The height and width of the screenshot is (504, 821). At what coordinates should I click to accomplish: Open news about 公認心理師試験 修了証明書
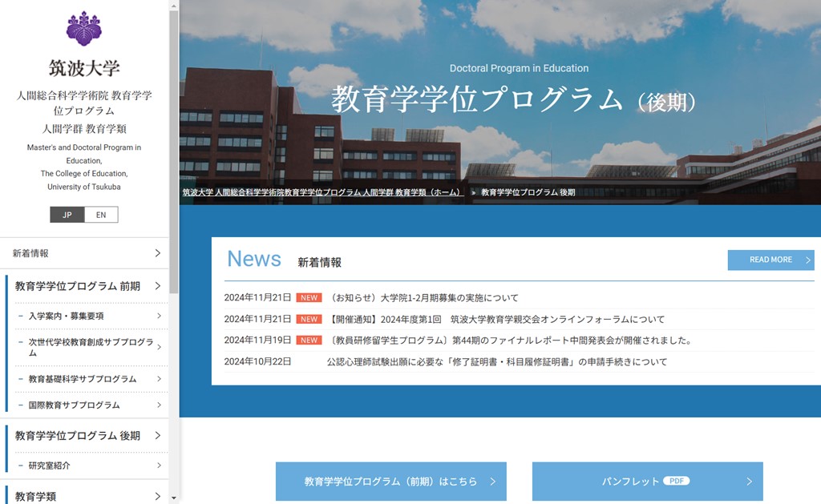coord(497,361)
